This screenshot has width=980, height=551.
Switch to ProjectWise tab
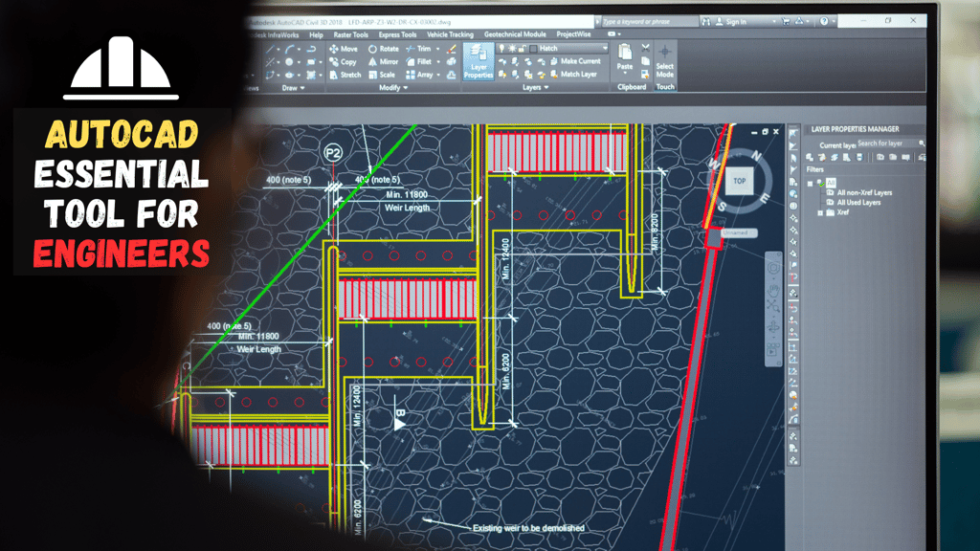574,34
